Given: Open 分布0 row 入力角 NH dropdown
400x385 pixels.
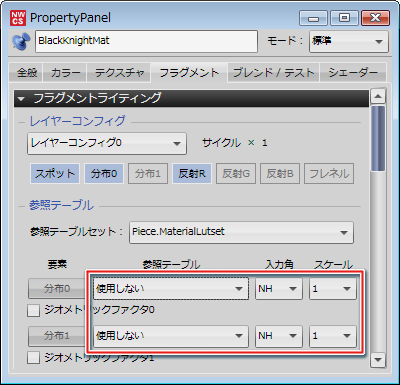Looking at the screenshot, I should click(x=279, y=288).
